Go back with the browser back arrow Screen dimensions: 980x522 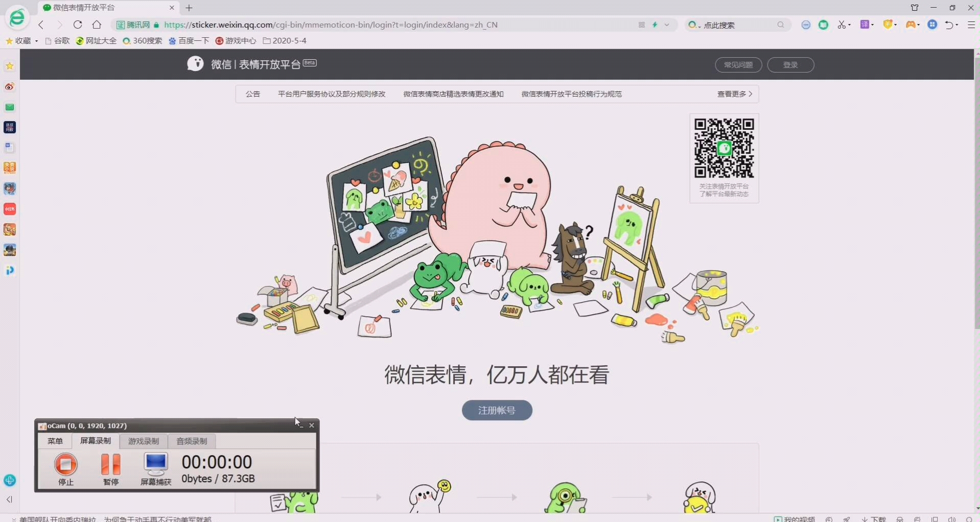(x=41, y=25)
